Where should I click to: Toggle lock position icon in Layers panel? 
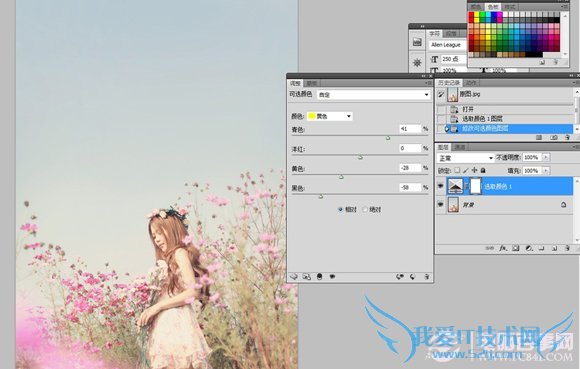point(475,170)
